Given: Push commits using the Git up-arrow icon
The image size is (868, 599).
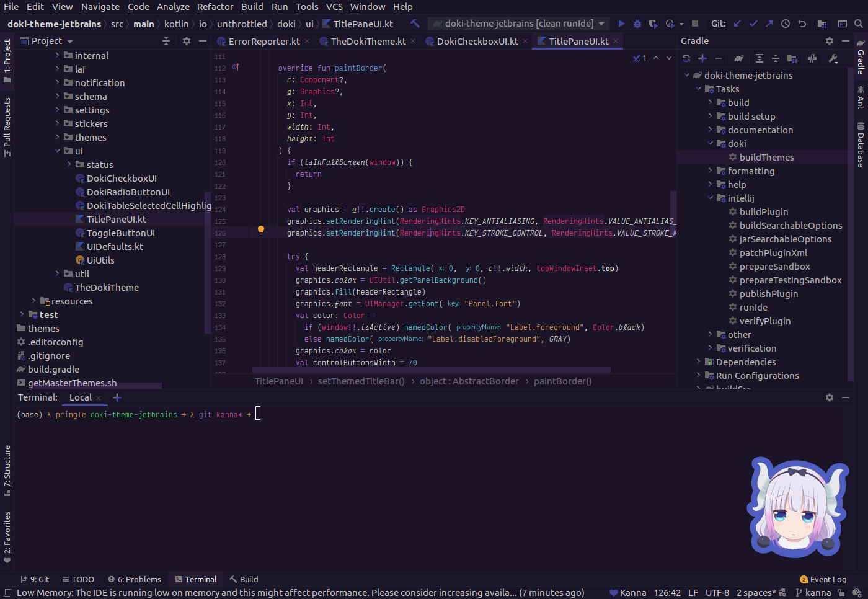Looking at the screenshot, I should 769,23.
